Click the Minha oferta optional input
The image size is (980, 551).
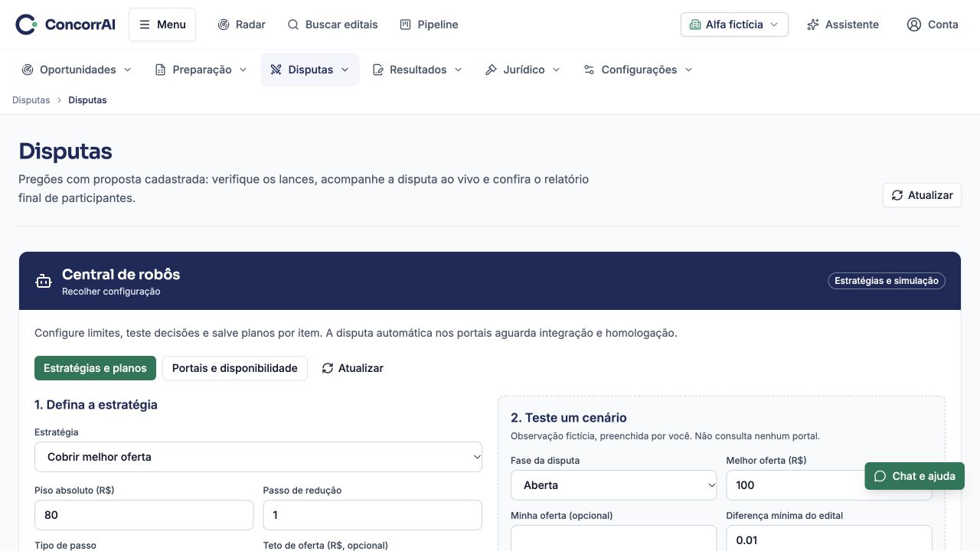pos(614,538)
